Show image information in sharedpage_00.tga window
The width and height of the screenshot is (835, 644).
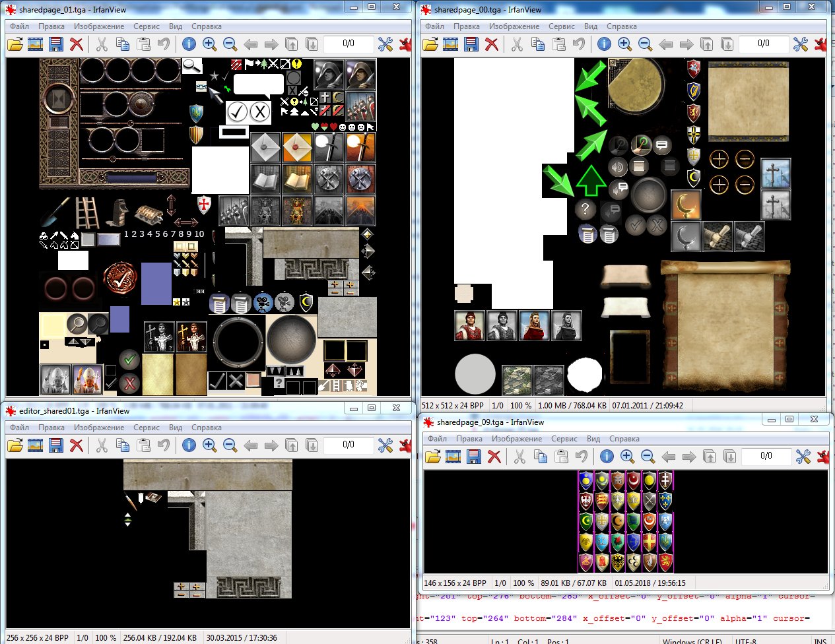(x=604, y=44)
